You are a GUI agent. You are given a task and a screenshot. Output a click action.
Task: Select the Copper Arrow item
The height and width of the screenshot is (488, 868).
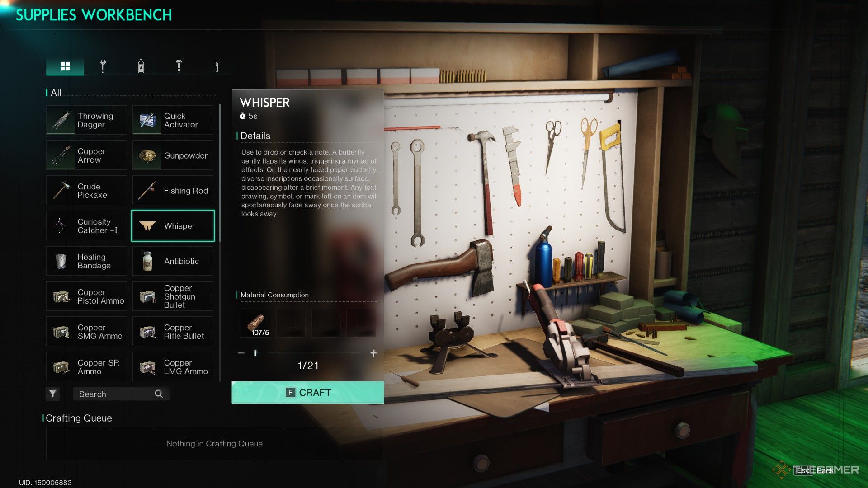[x=86, y=156]
